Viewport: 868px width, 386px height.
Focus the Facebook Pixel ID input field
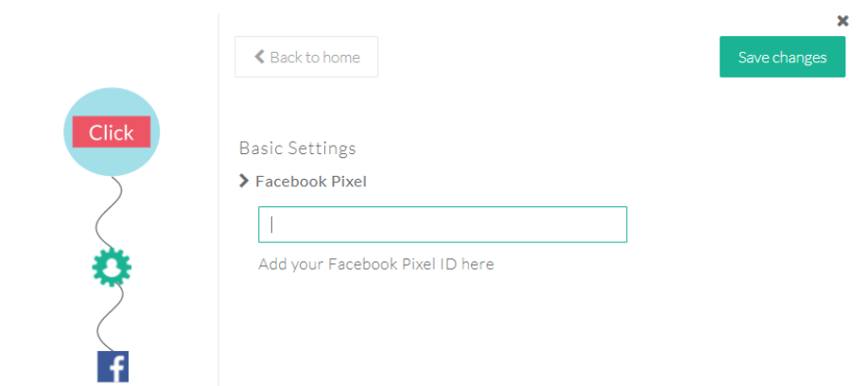(443, 224)
